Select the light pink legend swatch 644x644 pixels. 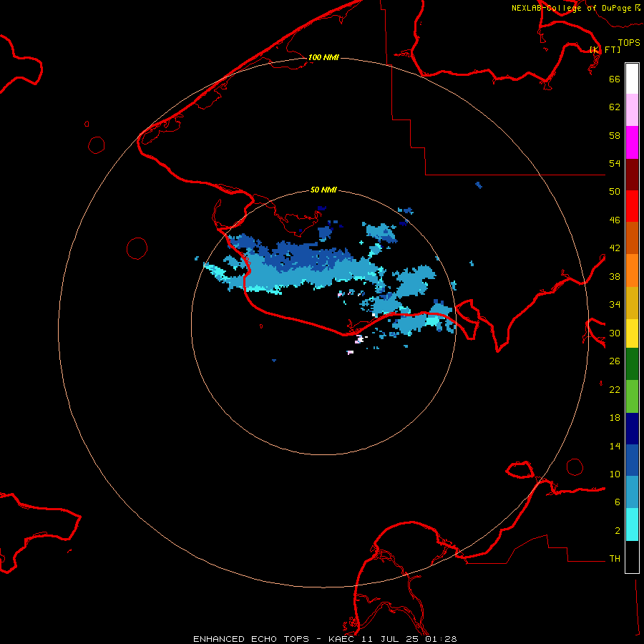point(632,110)
